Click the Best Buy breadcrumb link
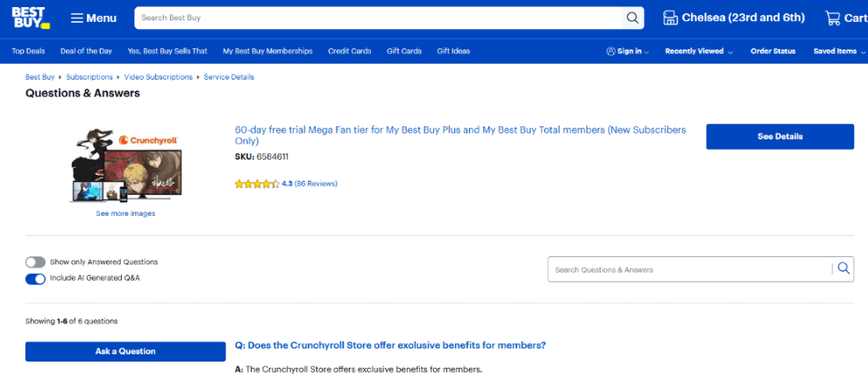868x380 pixels. tap(39, 77)
